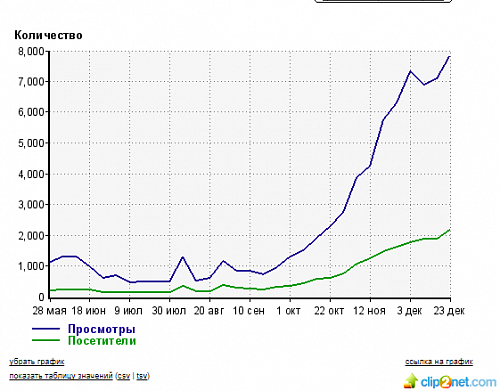Viewport: 500px width, 391px height.
Task: Click the '23 дек' date label
Action: [x=449, y=311]
